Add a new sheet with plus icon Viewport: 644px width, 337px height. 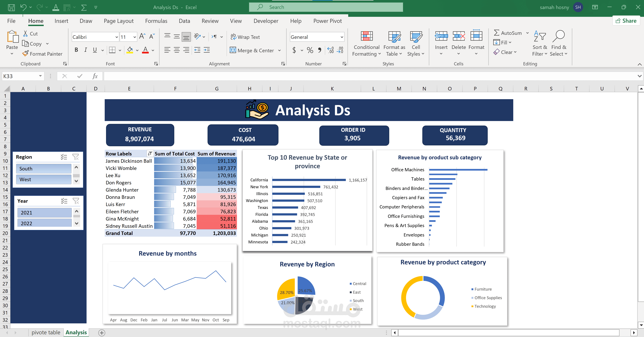[102, 333]
